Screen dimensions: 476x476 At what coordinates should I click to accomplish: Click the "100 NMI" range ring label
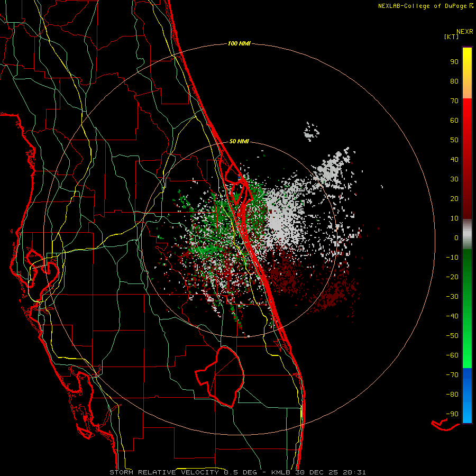tap(239, 44)
